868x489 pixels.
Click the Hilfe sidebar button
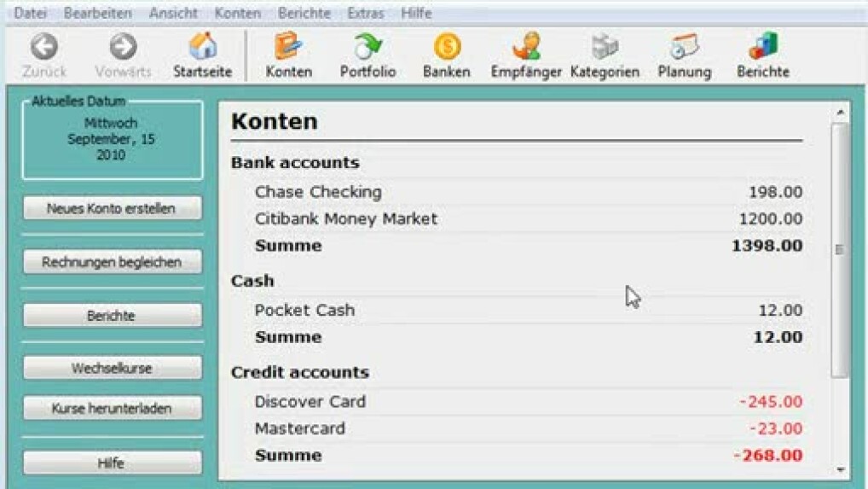click(x=112, y=463)
